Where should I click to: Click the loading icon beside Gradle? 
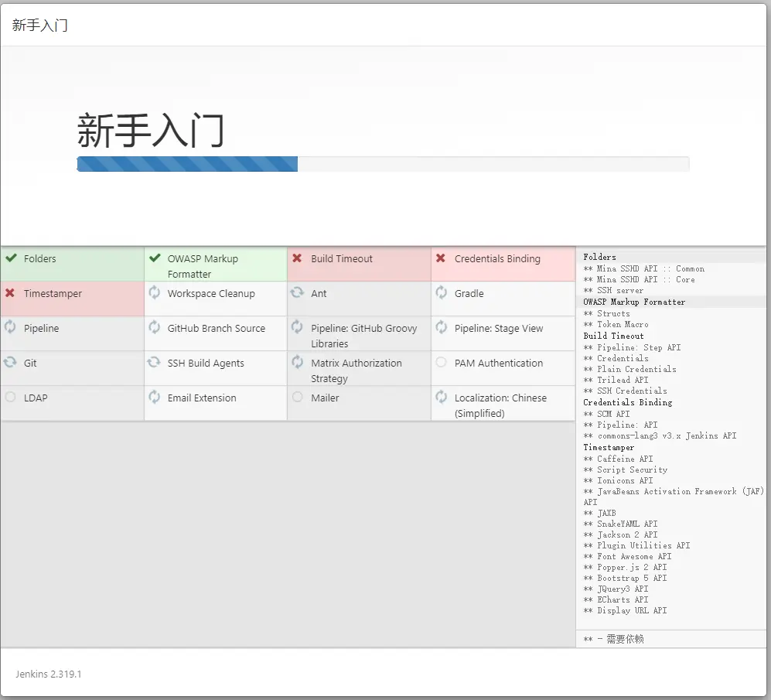[440, 294]
